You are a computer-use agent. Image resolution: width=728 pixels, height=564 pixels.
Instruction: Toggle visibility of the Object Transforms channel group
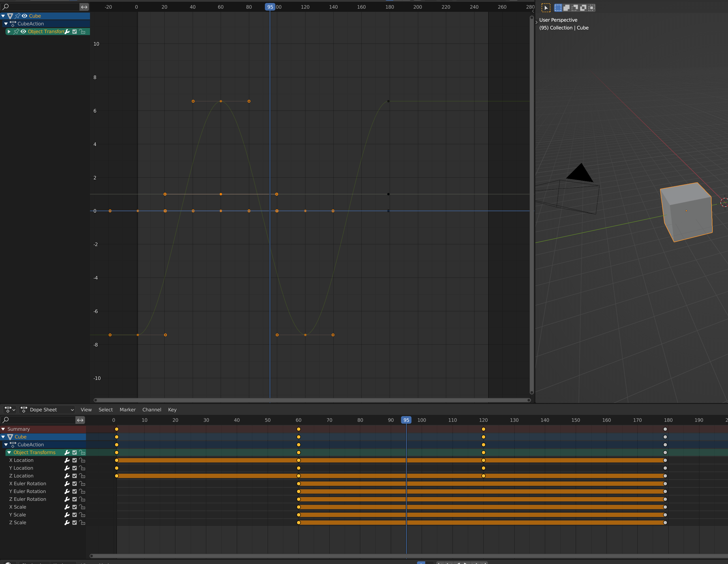tap(23, 32)
